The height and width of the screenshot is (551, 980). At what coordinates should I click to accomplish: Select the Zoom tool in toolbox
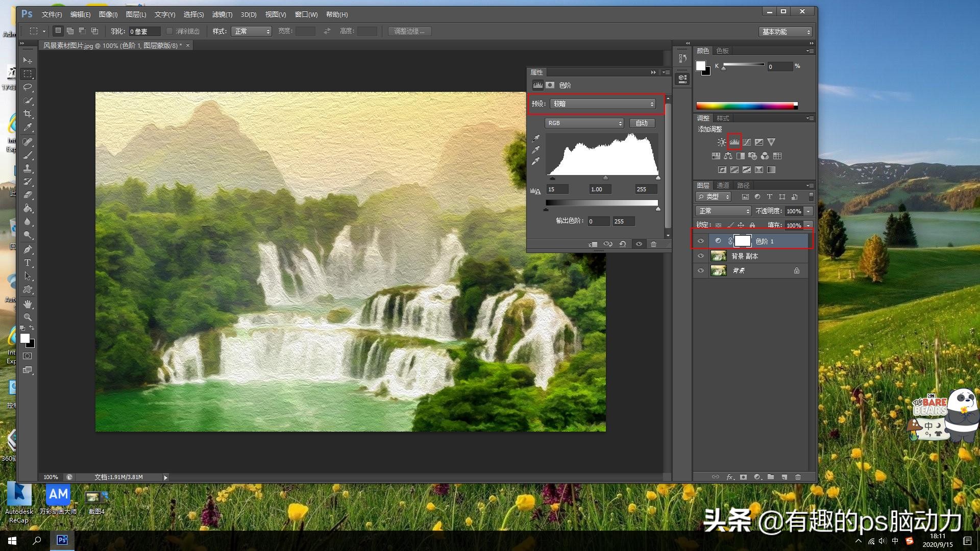click(28, 317)
